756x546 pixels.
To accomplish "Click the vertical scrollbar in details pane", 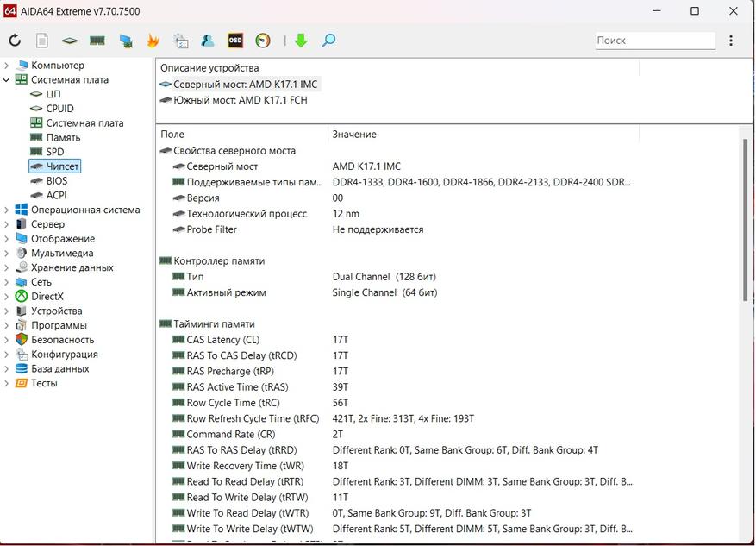I will click(x=746, y=219).
